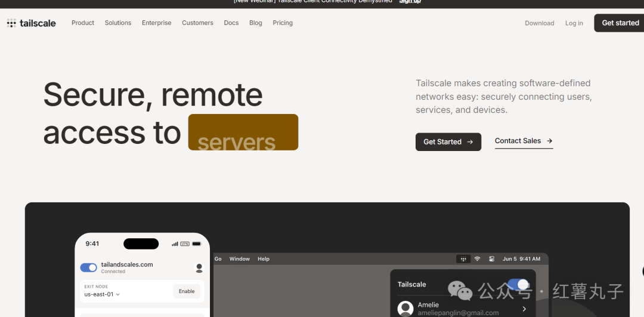This screenshot has width=644, height=317.
Task: Click the header Get started button
Action: pos(619,23)
